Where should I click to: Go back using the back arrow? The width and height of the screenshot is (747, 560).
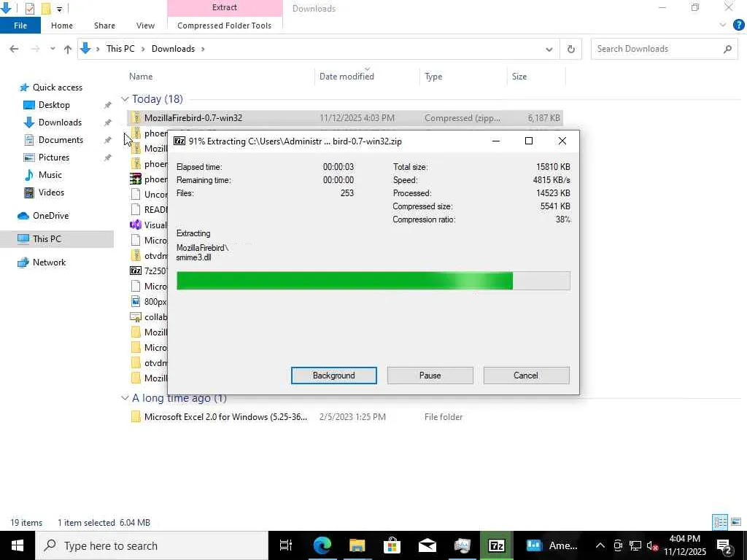[14, 49]
